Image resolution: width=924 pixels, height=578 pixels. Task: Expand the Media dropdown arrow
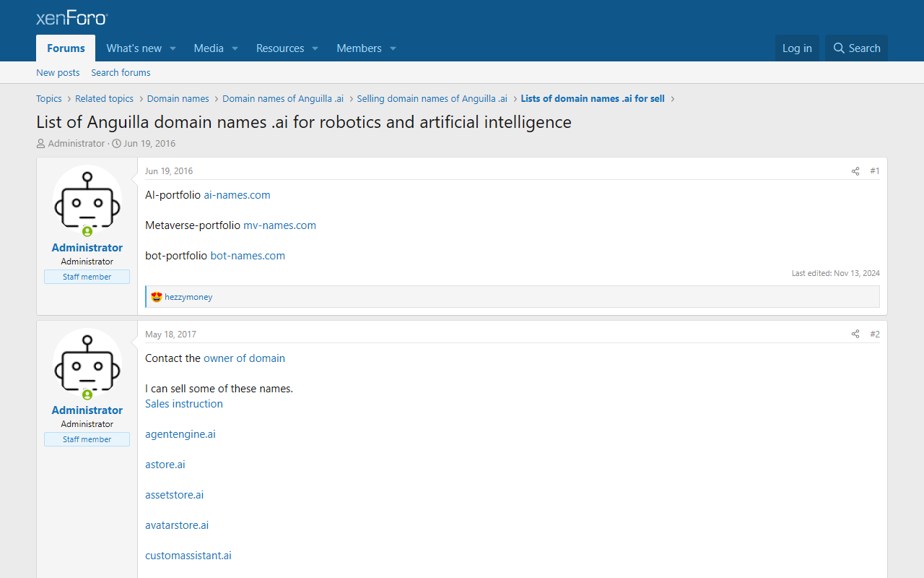(x=235, y=48)
